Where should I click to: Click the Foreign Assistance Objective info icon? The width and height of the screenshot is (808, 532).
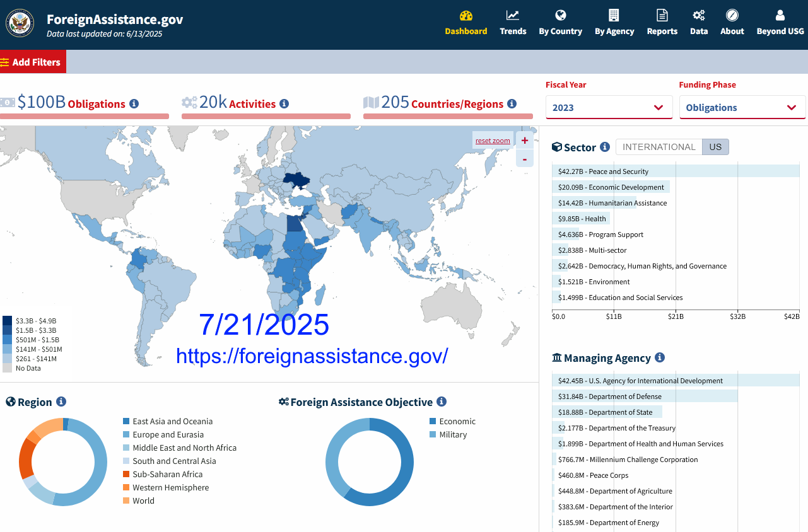tap(442, 402)
